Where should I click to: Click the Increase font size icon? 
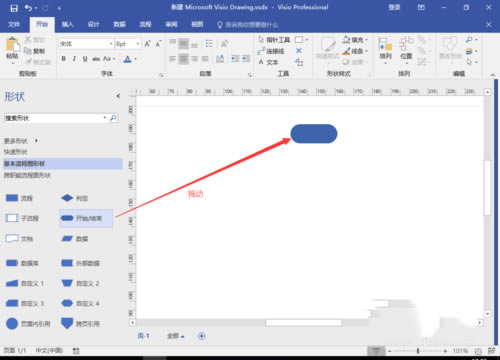(x=148, y=44)
